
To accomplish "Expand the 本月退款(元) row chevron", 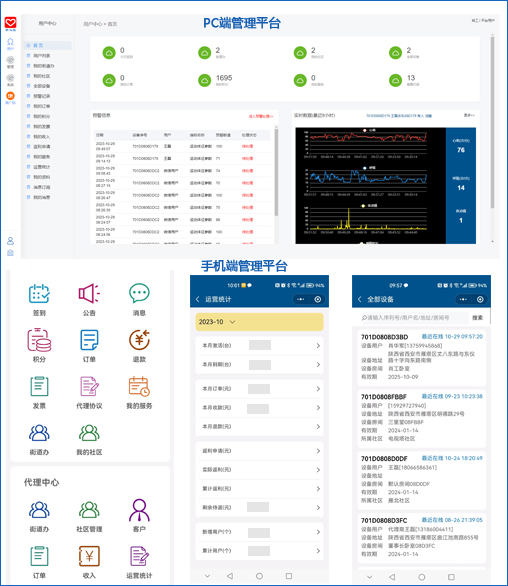I will pos(318,426).
